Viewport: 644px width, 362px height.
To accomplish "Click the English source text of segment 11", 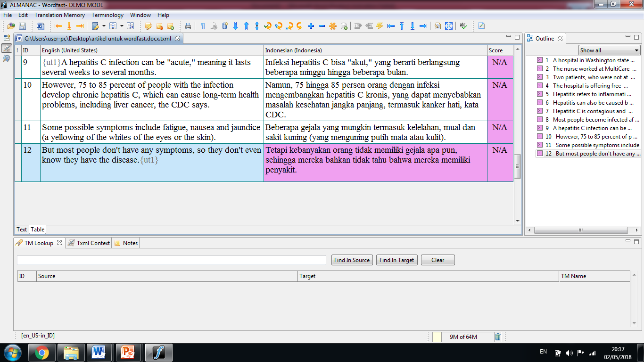I will pos(151,132).
